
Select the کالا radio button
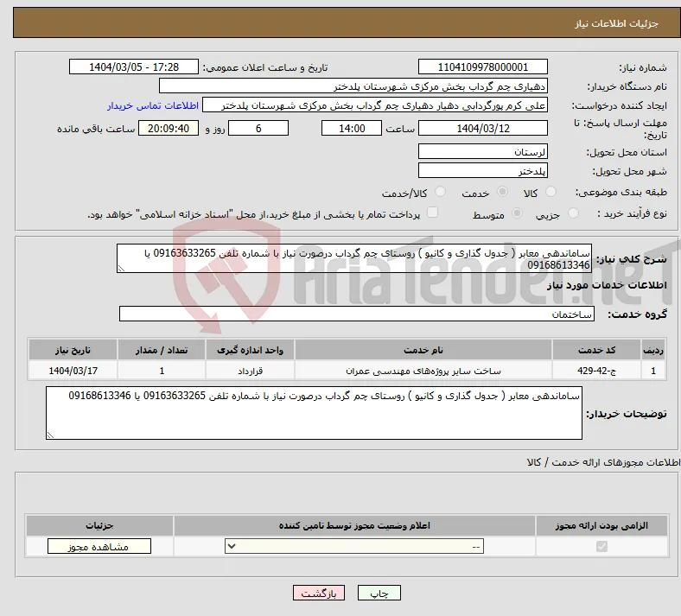(x=551, y=192)
